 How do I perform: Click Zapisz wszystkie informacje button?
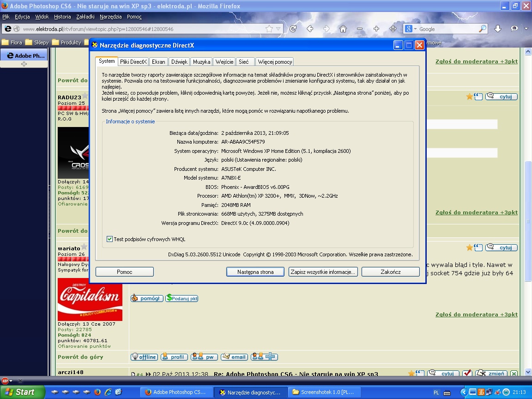[x=323, y=272]
